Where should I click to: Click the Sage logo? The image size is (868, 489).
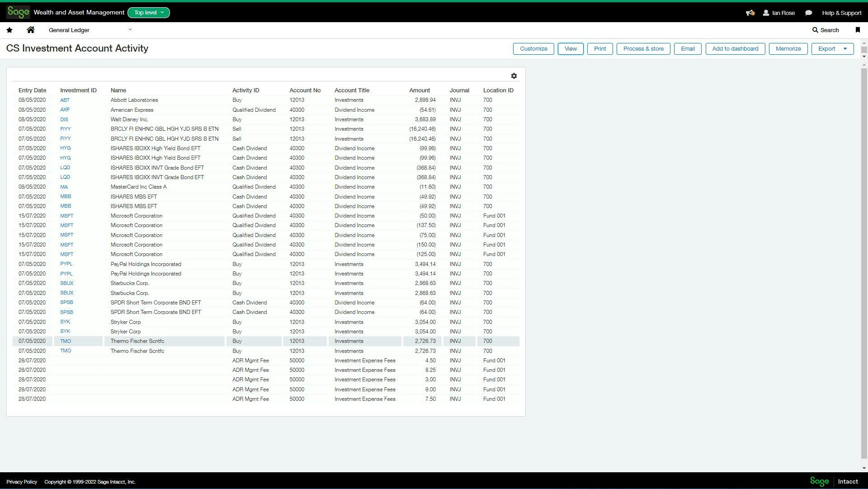[x=18, y=12]
